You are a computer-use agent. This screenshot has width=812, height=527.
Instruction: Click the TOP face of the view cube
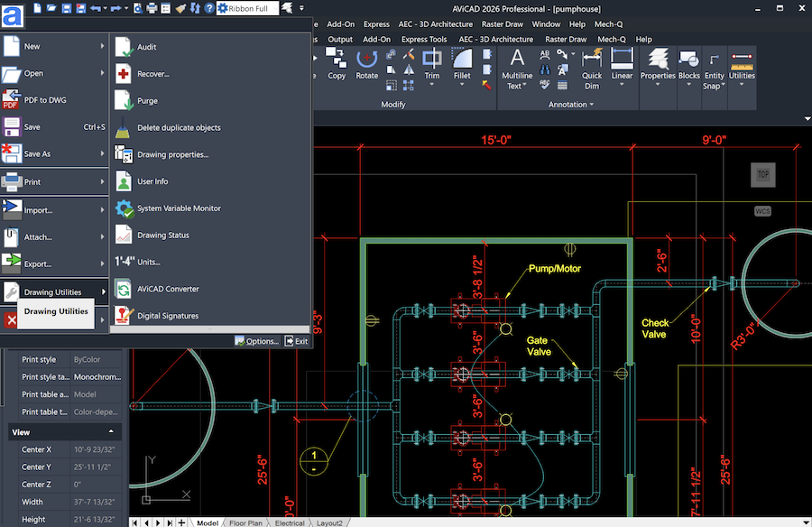(763, 175)
